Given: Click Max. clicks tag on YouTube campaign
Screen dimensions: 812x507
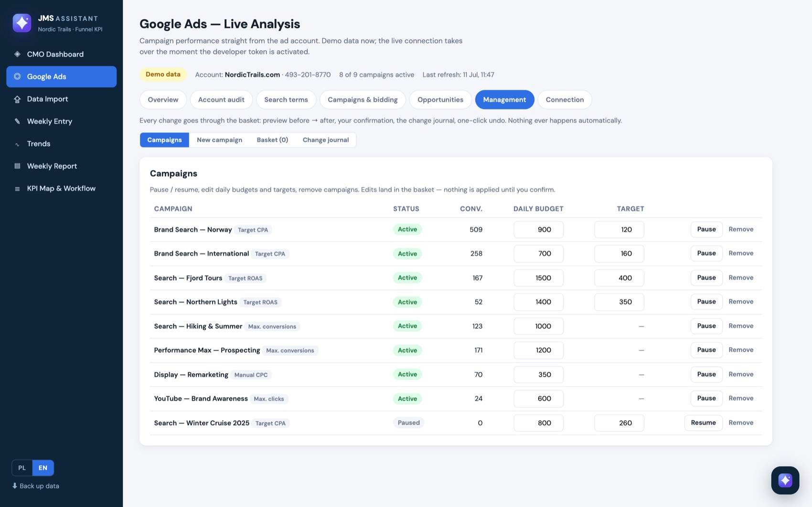Looking at the screenshot, I should click(x=269, y=399).
